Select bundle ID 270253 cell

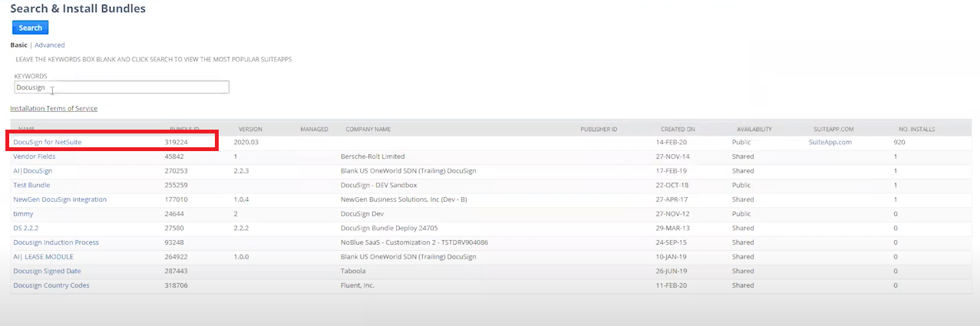pyautogui.click(x=177, y=170)
